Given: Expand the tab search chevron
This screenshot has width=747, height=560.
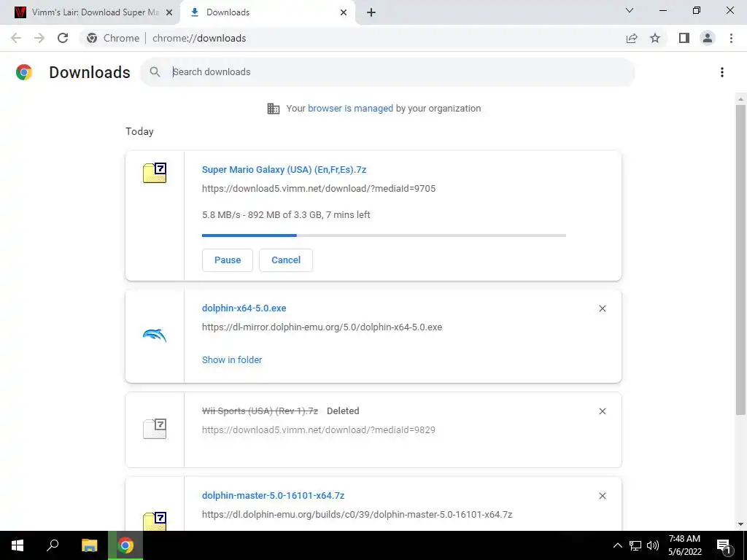Looking at the screenshot, I should click(630, 10).
